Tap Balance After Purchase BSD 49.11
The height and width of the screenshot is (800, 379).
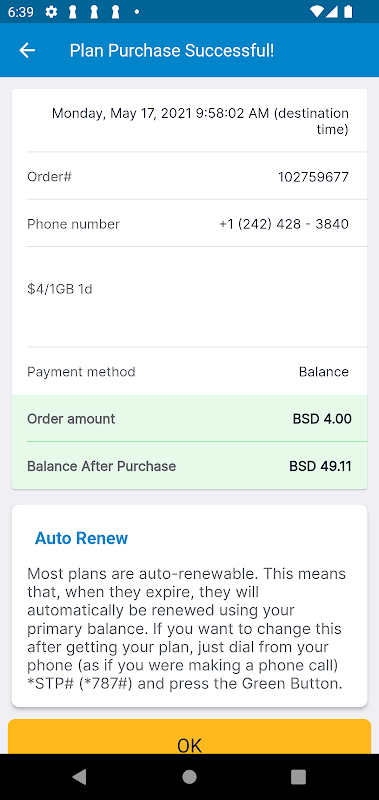(189, 466)
